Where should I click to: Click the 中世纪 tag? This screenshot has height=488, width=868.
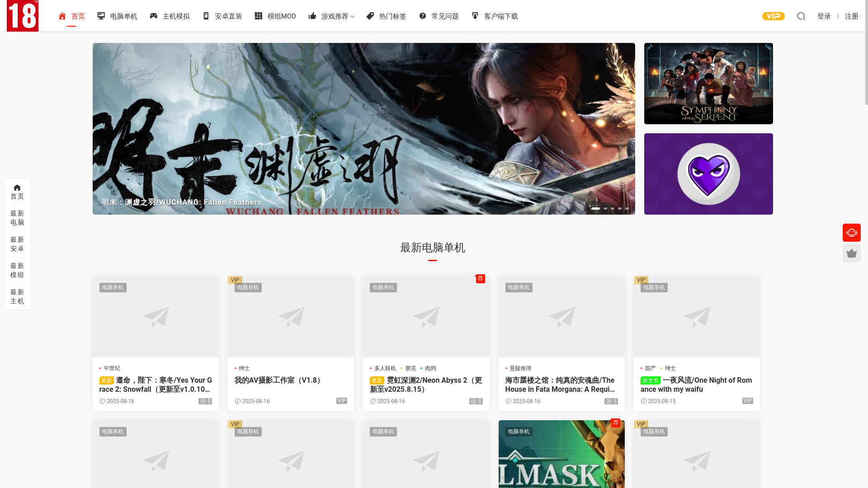pos(112,368)
